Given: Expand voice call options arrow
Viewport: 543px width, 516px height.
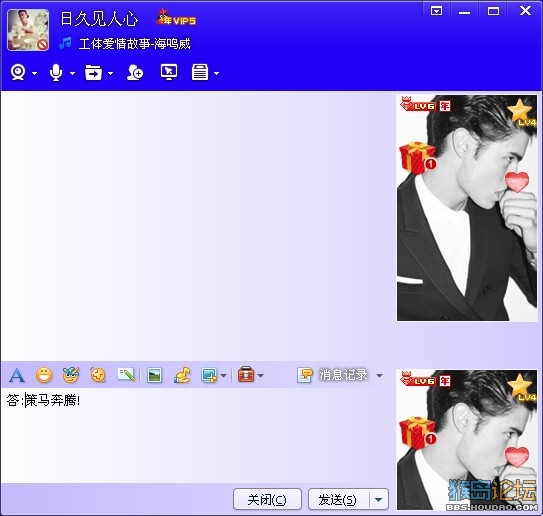Looking at the screenshot, I should click(x=72, y=73).
